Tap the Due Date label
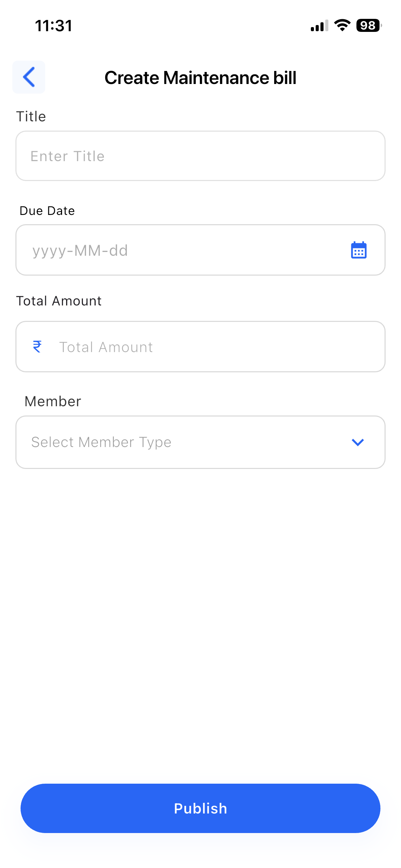Screen dimensions: 401x868 [47, 211]
